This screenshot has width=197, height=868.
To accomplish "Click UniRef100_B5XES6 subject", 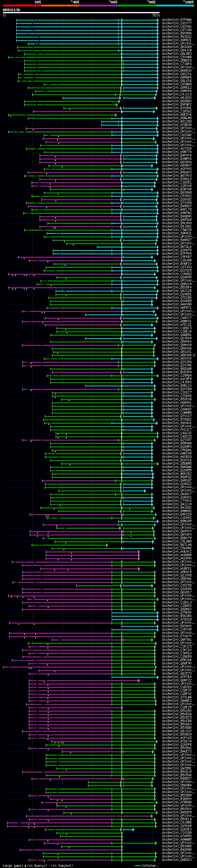I will click(x=177, y=399).
